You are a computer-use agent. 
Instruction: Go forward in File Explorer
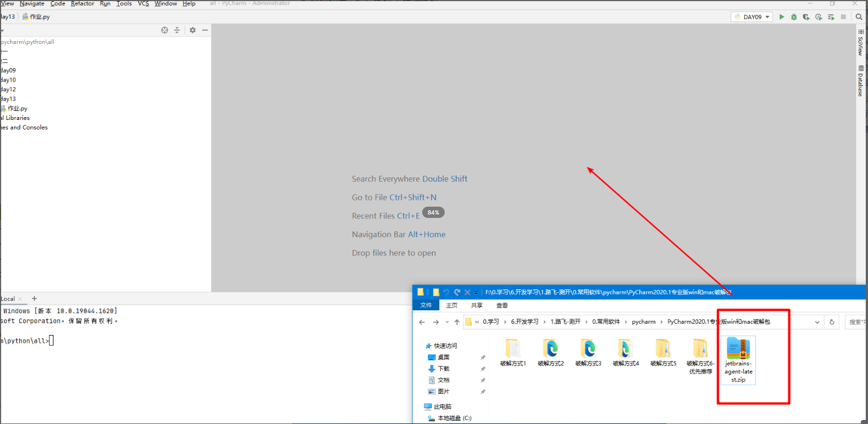436,322
